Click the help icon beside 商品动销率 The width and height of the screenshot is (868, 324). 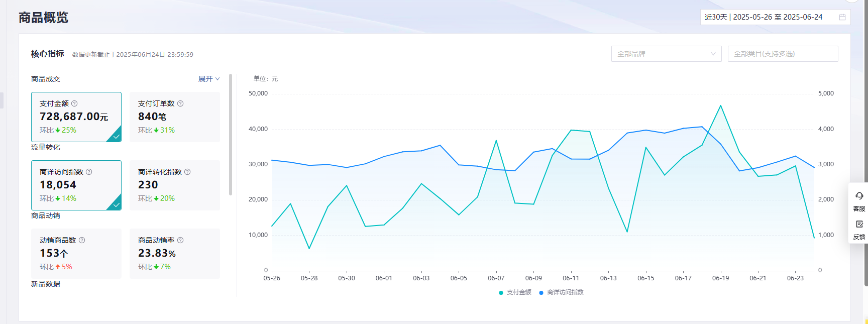pos(180,240)
